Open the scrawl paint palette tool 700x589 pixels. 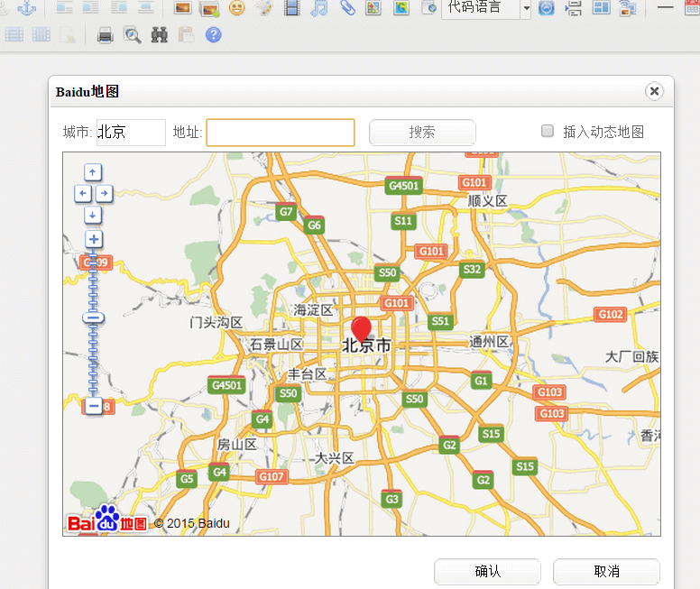[x=264, y=7]
